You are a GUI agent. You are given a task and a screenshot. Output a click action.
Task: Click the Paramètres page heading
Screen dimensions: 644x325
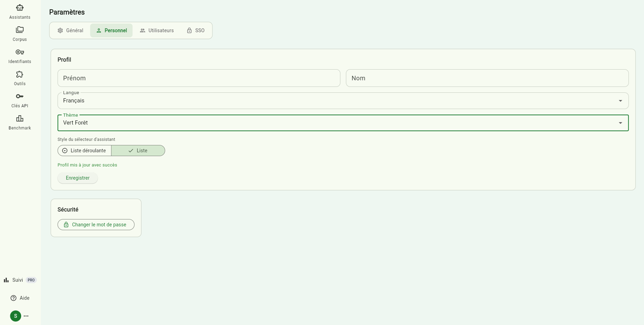(67, 12)
